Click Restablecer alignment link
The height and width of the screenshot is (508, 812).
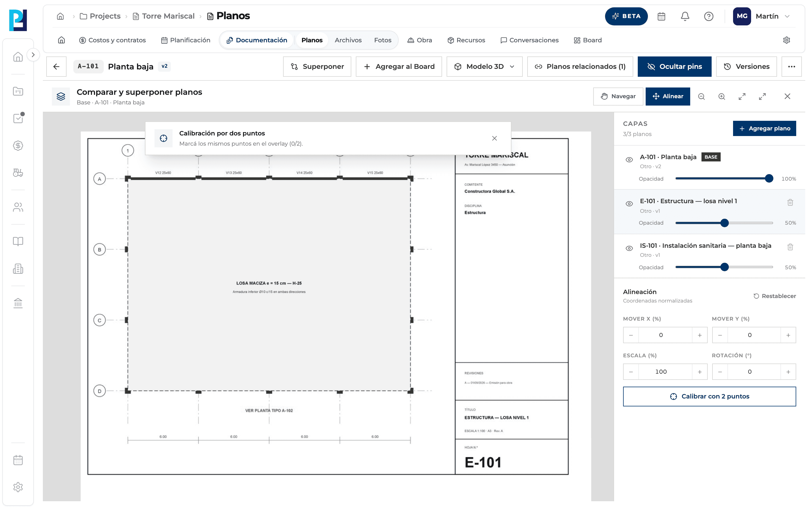775,296
